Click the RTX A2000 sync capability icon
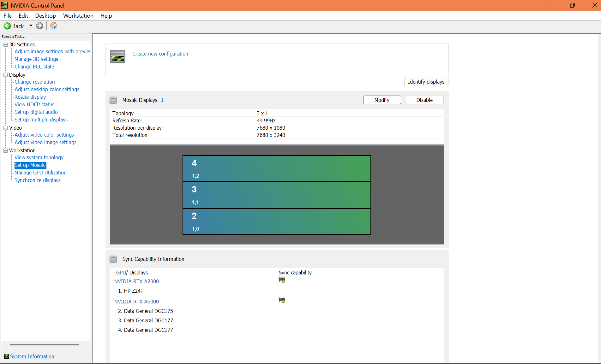601x364 pixels. click(x=282, y=280)
